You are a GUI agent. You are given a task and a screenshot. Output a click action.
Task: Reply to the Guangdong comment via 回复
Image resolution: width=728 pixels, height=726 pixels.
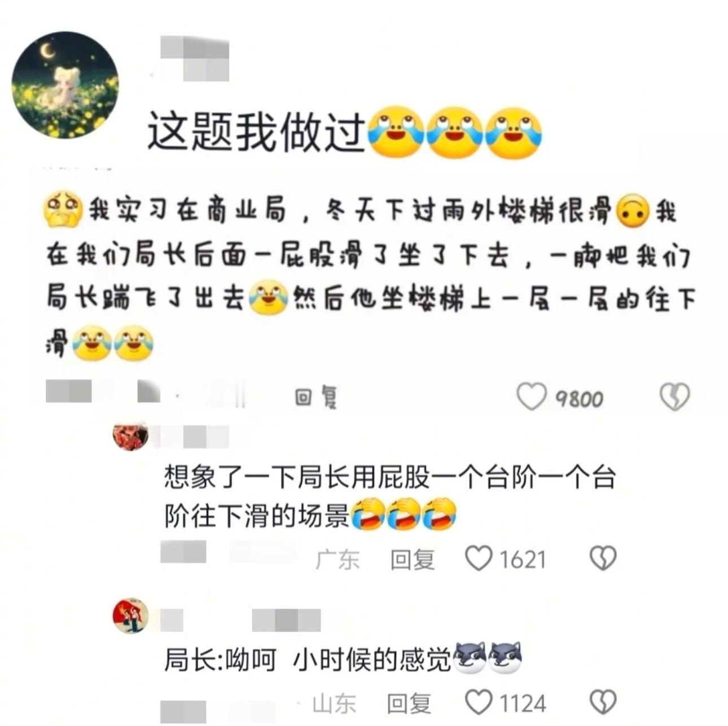coord(413,559)
